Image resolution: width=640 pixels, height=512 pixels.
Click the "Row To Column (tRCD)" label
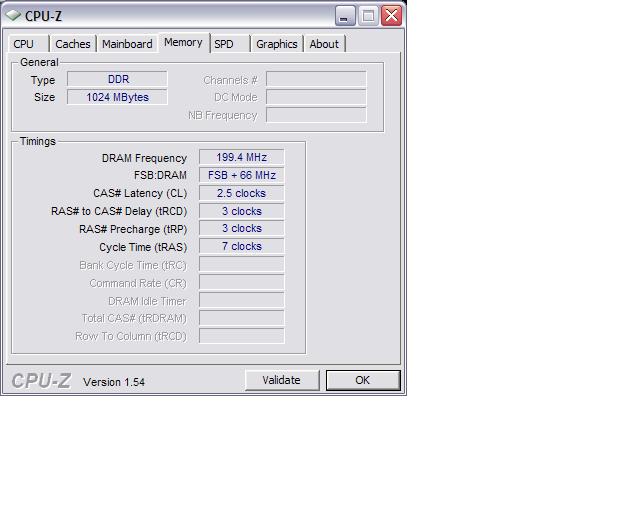pos(131,336)
